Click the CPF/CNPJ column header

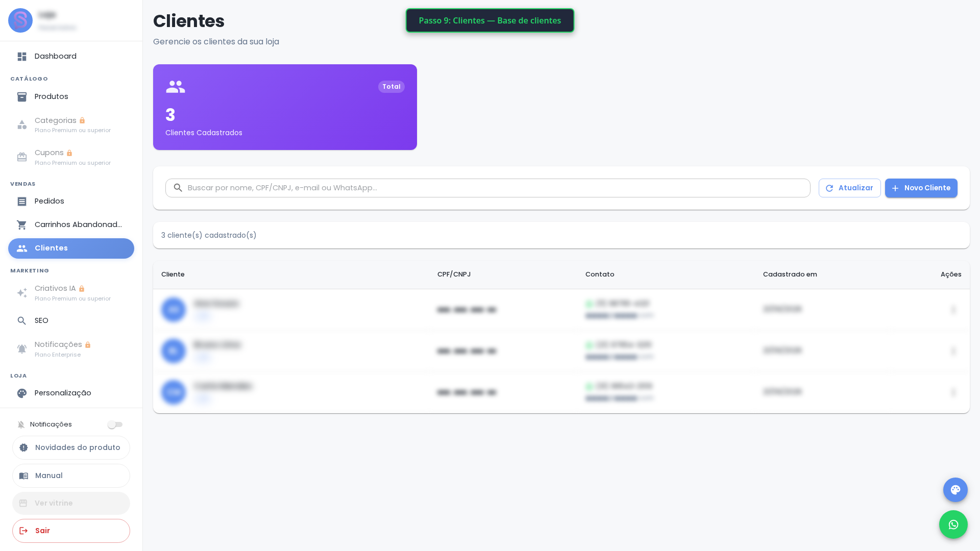click(454, 274)
